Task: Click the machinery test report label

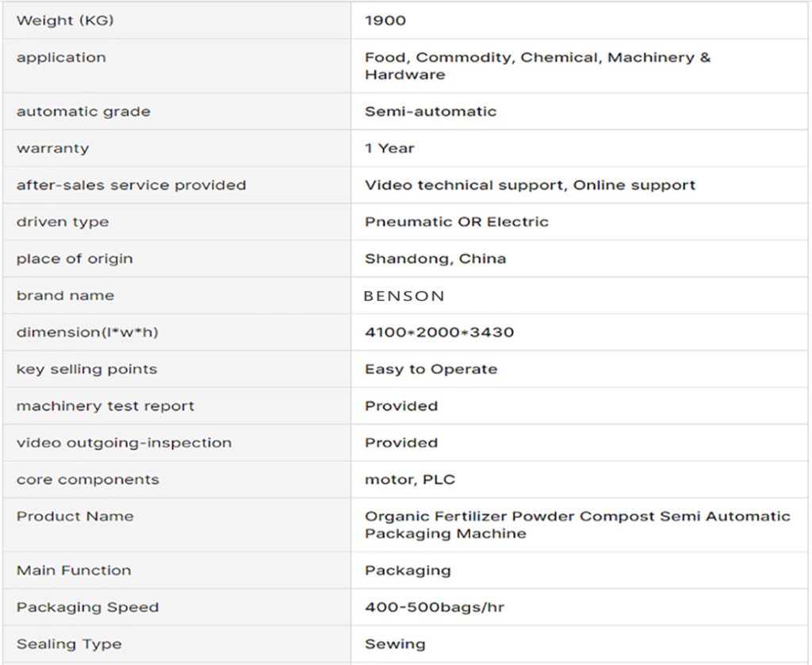Action: point(105,406)
